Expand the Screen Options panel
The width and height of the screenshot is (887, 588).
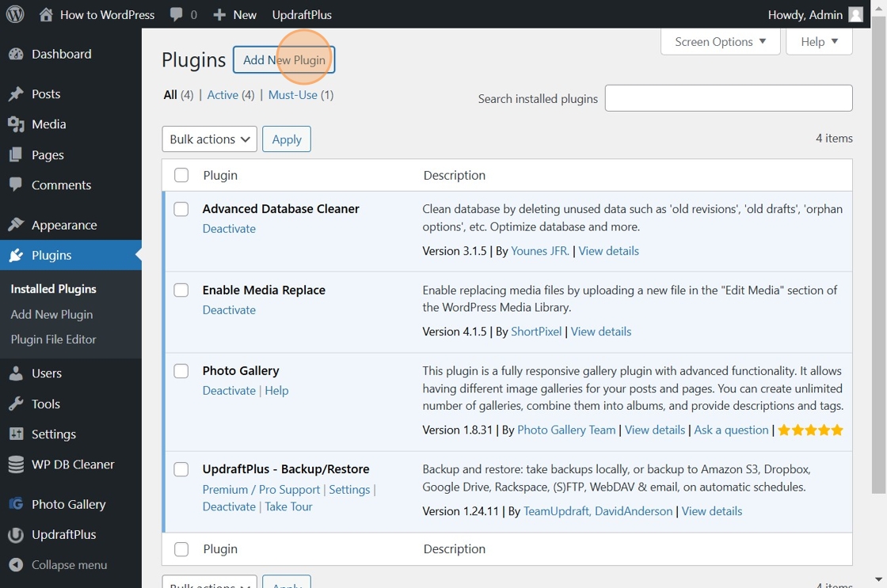click(x=720, y=42)
